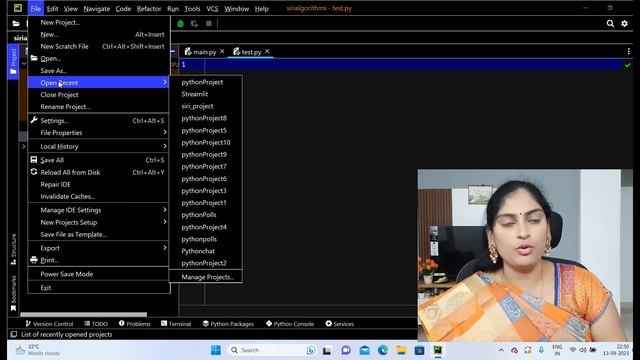Open the Services tool window
Image resolution: width=640 pixels, height=360 pixels.
[340, 324]
